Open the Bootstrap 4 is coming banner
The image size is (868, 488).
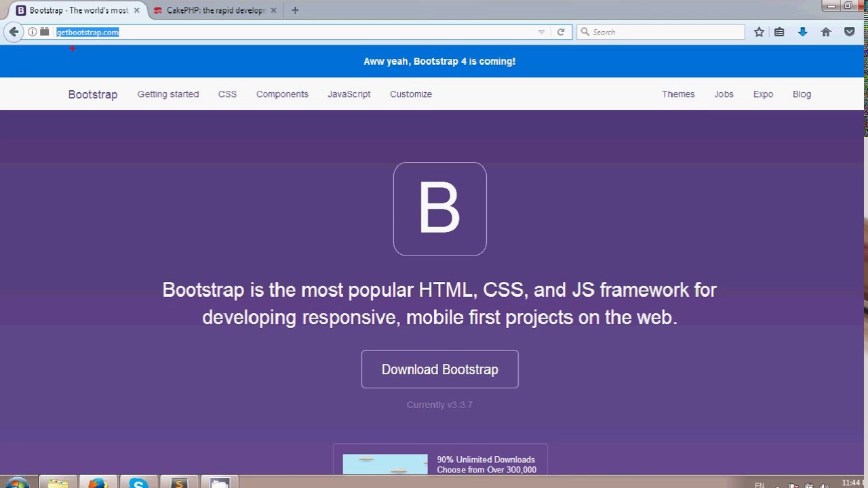(x=439, y=61)
